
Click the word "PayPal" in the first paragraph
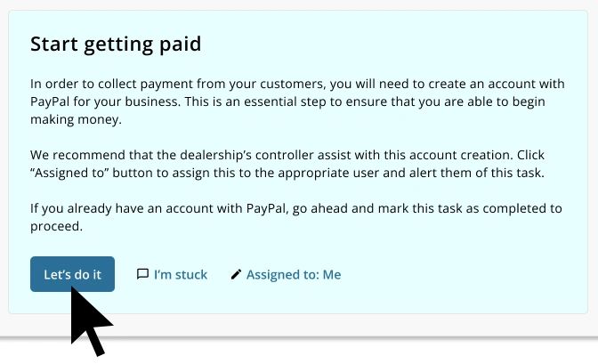click(x=52, y=101)
